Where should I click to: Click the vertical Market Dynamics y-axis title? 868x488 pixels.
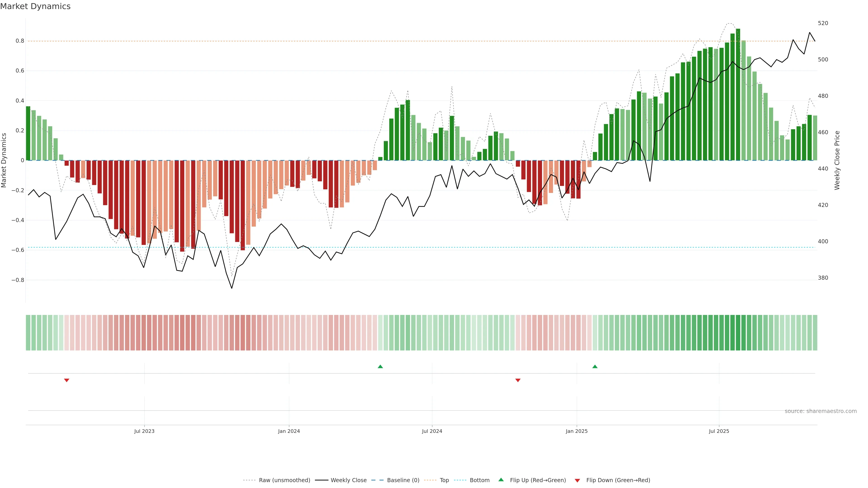coord(4,160)
